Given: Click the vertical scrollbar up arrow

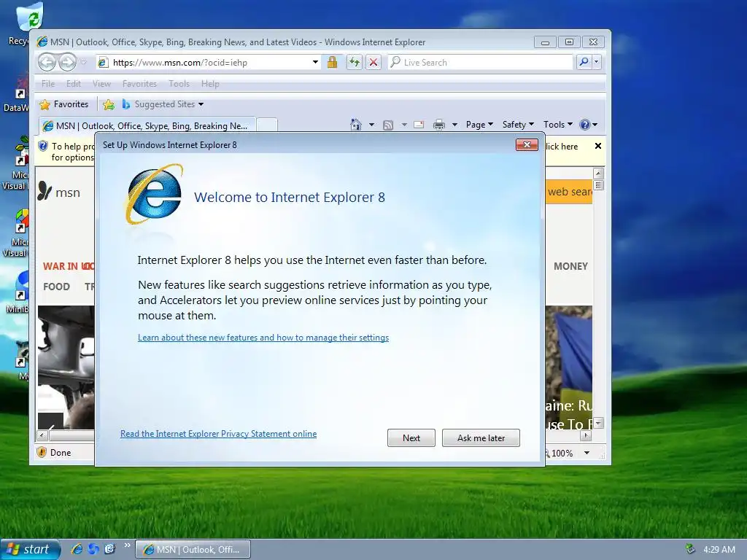Looking at the screenshot, I should pos(599,174).
